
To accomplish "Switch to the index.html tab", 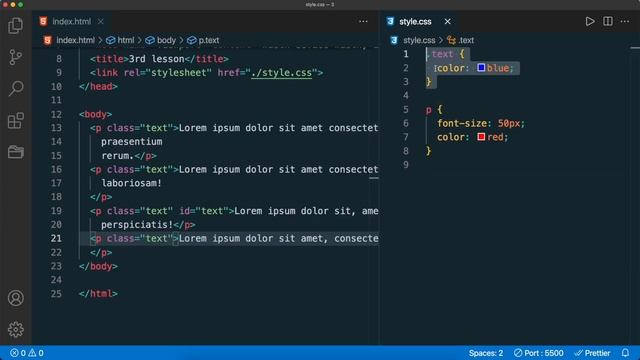I will [x=71, y=21].
